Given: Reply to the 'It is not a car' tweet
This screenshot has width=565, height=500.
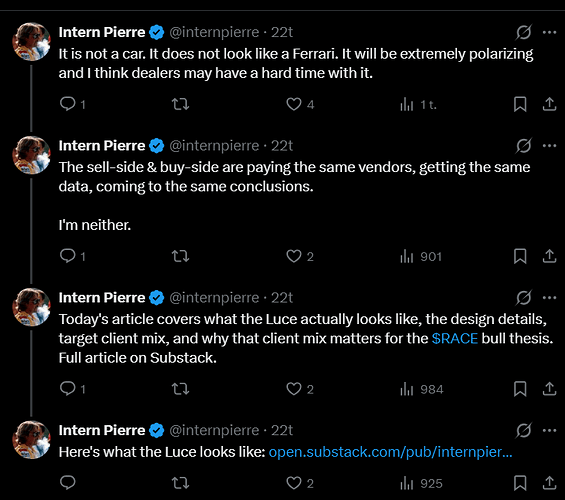Looking at the screenshot, I should point(72,104).
